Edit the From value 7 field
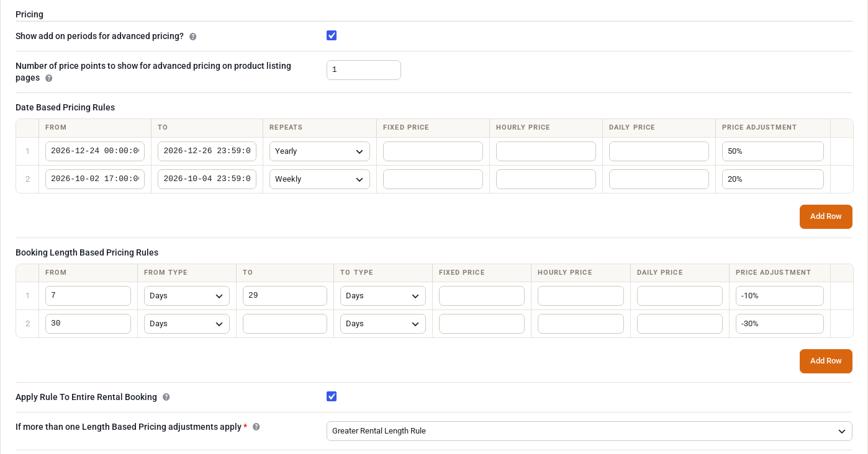This screenshot has height=454, width=868. pyautogui.click(x=88, y=296)
